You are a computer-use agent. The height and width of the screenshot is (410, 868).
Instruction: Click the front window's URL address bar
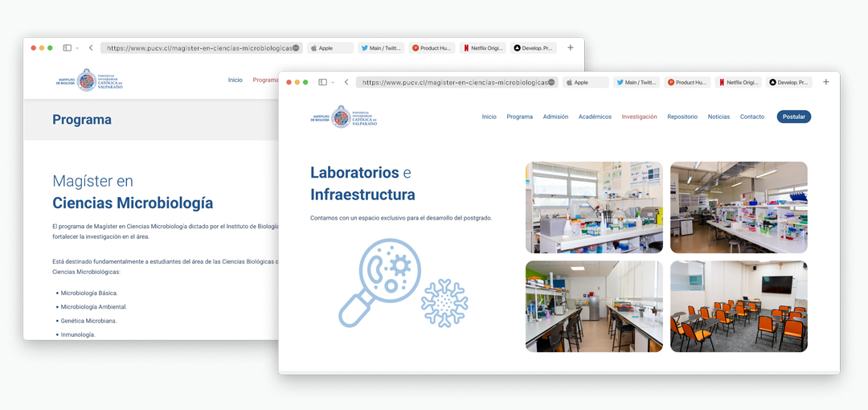tap(457, 82)
